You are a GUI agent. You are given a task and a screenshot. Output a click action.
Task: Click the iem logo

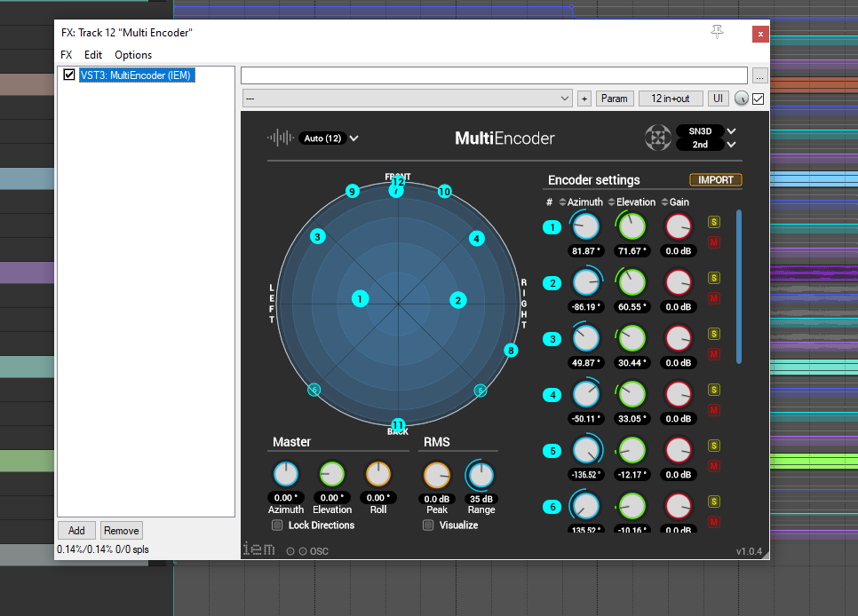click(x=258, y=549)
